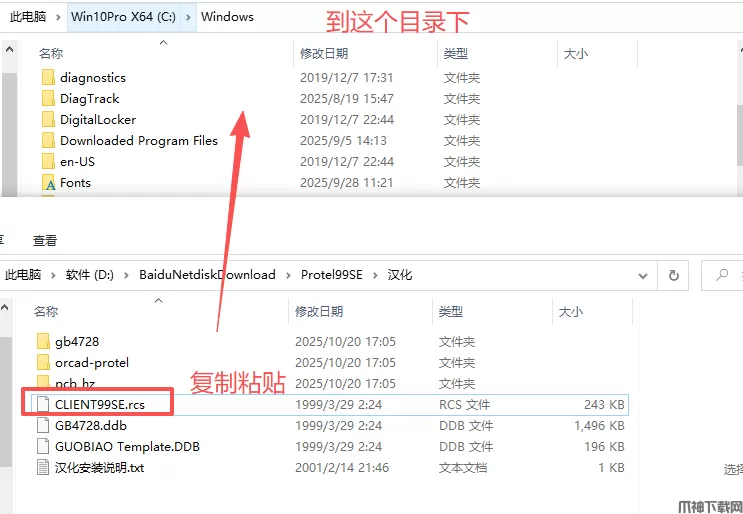Select the Downloaded Program Files folder icon
Viewport: 743px width, 514px height.
tap(48, 141)
